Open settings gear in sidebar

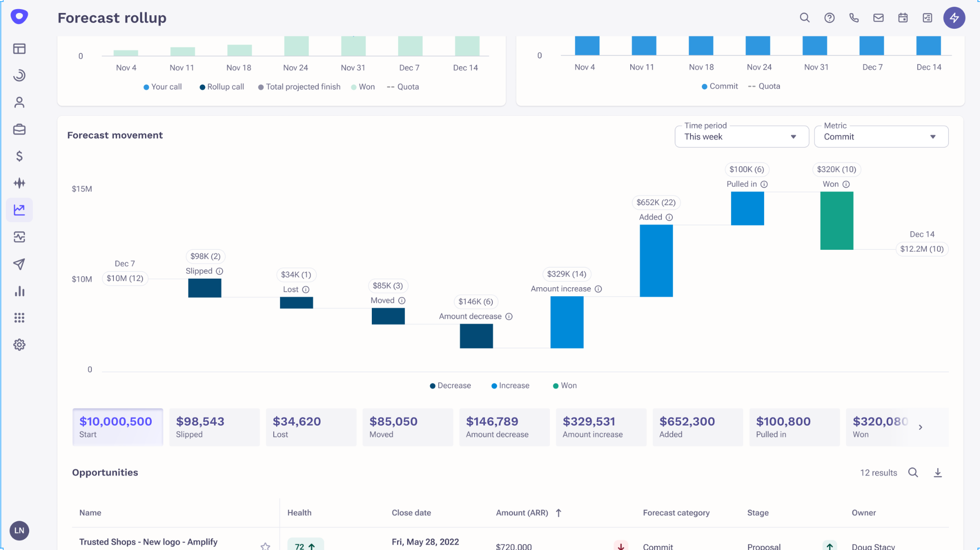(x=19, y=345)
